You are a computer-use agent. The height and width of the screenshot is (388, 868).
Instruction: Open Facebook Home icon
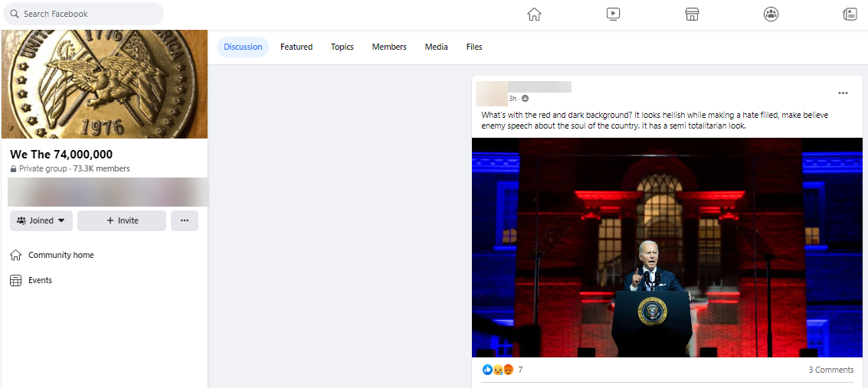(x=534, y=15)
